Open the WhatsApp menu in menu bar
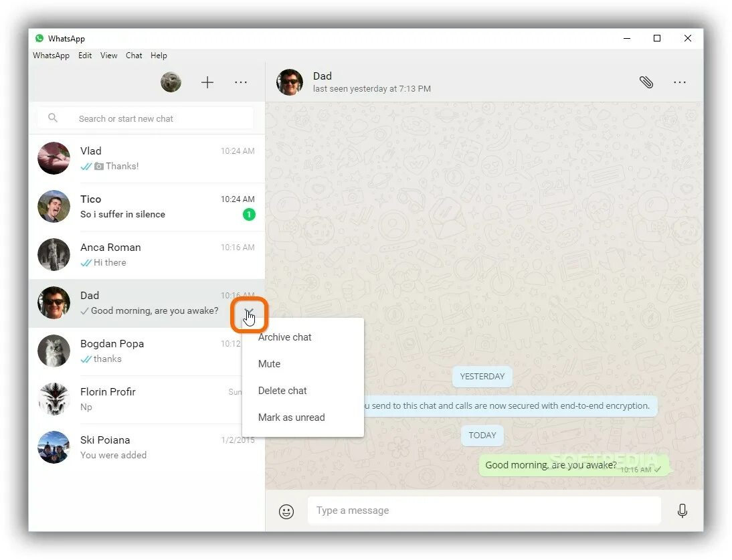The width and height of the screenshot is (732, 560). point(52,56)
